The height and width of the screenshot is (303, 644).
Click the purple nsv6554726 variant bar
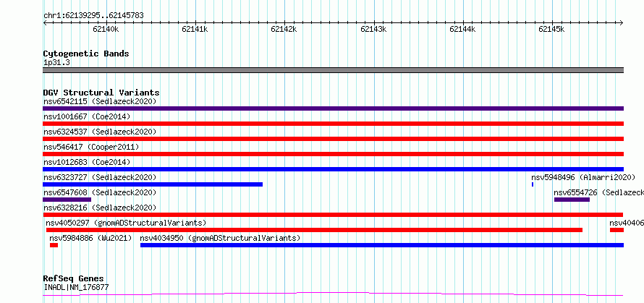pos(572,200)
